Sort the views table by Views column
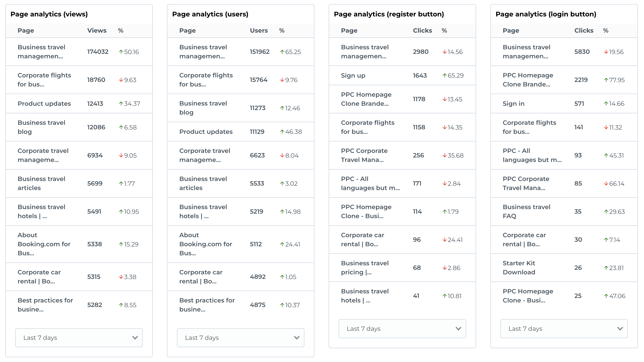Image resolution: width=644 pixels, height=362 pixels. pos(97,30)
